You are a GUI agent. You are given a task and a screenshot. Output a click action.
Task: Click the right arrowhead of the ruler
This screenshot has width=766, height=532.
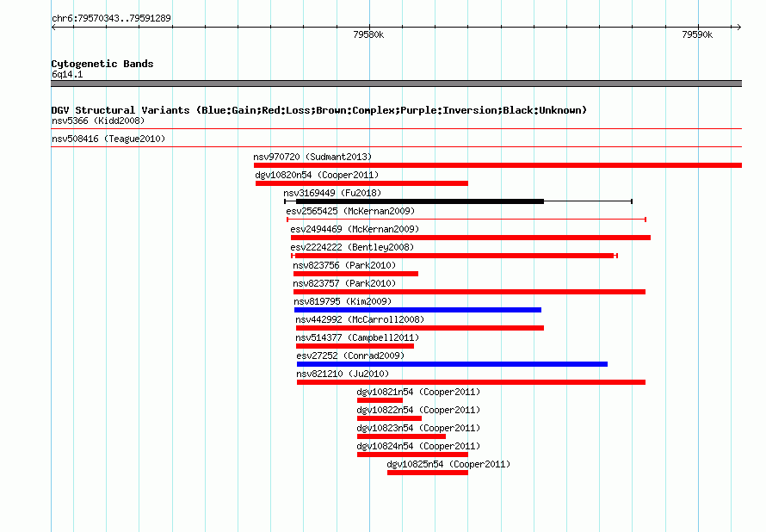click(739, 28)
